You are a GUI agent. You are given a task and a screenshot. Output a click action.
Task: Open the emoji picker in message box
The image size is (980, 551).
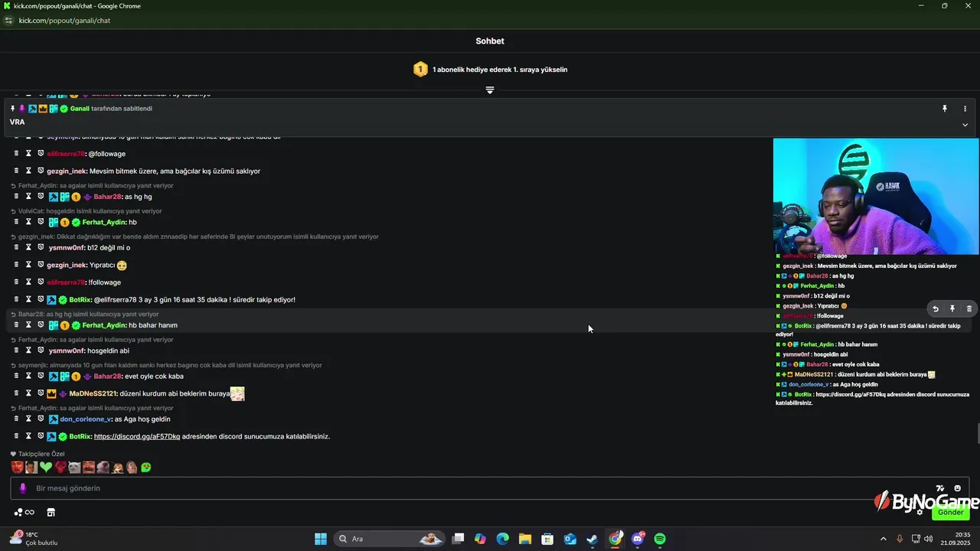point(958,488)
